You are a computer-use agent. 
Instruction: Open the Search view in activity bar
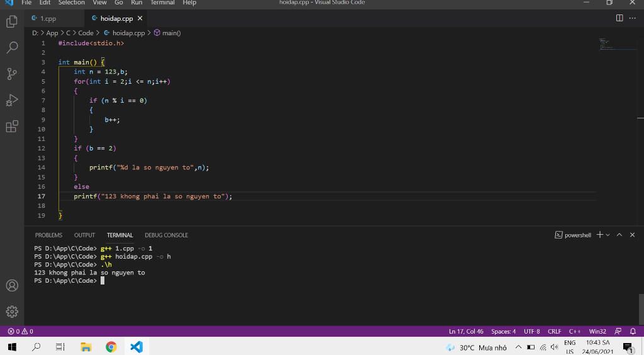tap(12, 48)
